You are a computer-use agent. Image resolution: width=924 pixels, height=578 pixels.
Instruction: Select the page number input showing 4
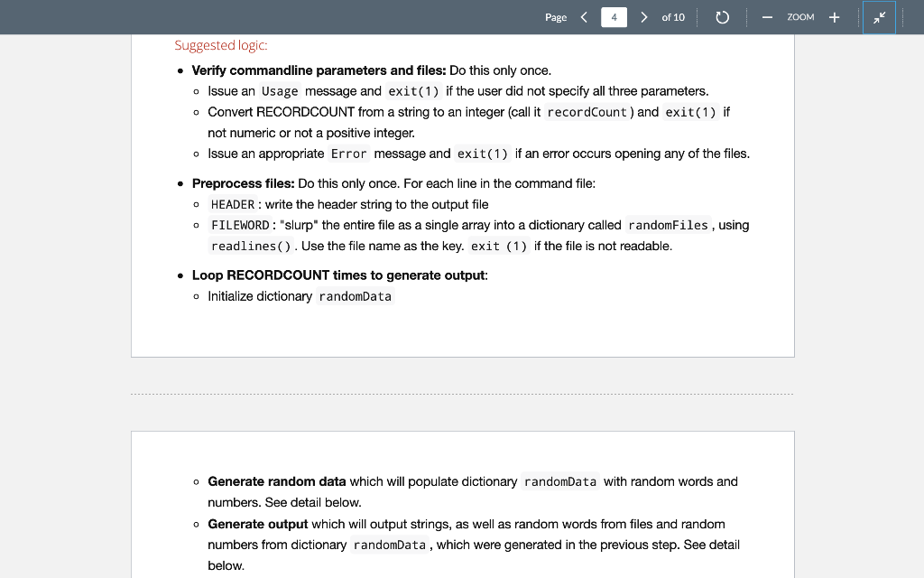[x=614, y=16]
